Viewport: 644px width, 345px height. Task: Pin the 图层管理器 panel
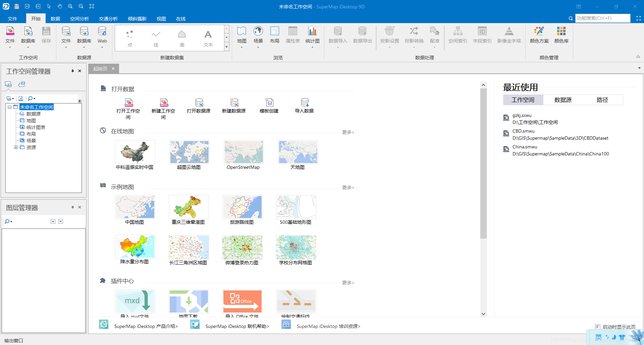tap(72, 207)
